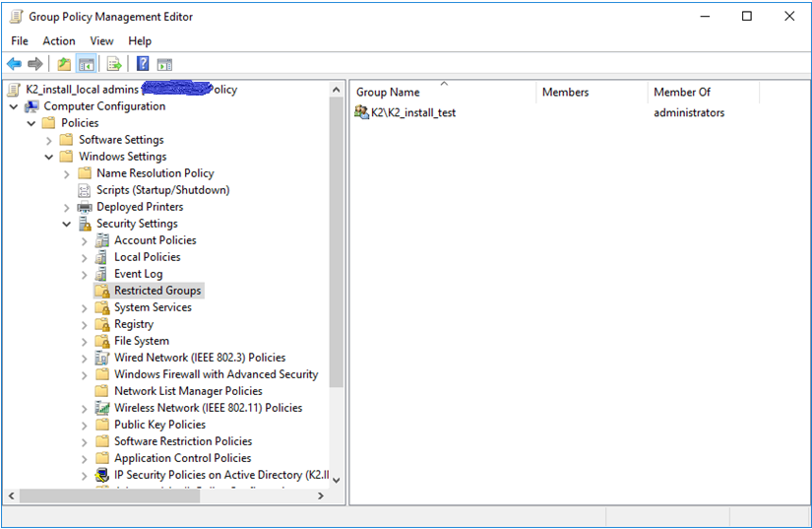This screenshot has width=812, height=529.
Task: Click the Restricted Groups folder icon
Action: 102,291
